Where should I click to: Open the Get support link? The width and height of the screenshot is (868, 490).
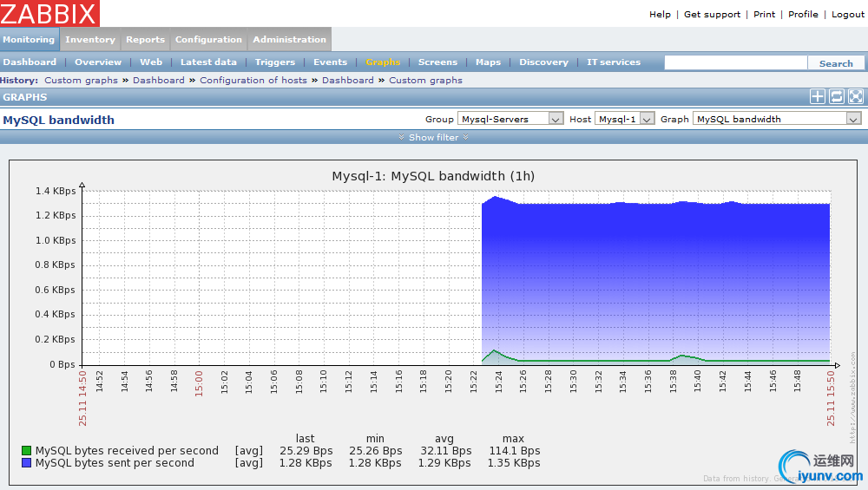click(x=712, y=15)
